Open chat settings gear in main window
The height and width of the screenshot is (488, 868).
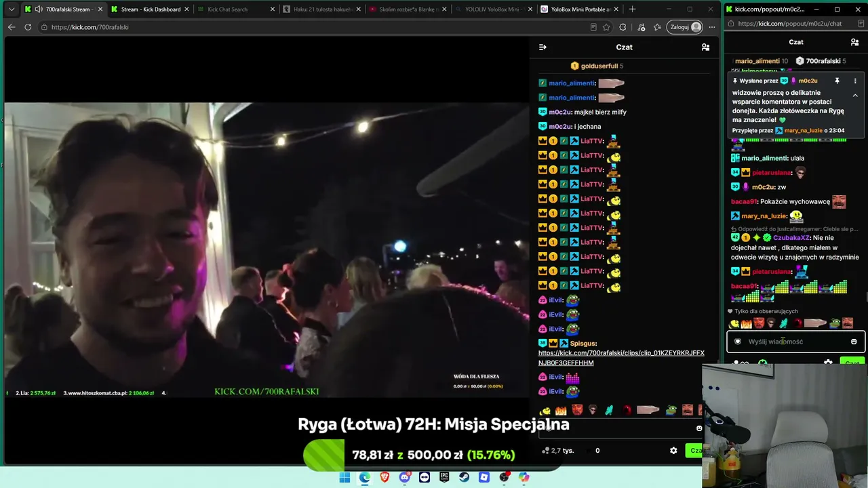[x=673, y=451]
